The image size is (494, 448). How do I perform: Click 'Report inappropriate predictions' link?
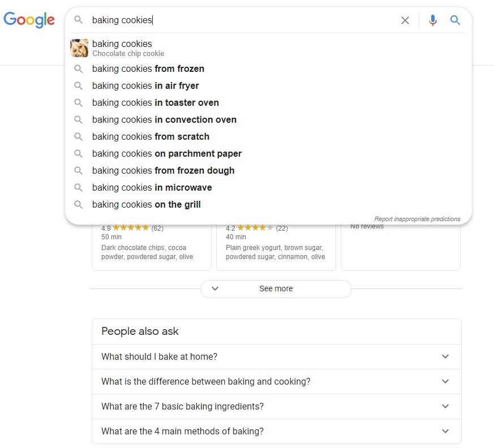coord(417,219)
